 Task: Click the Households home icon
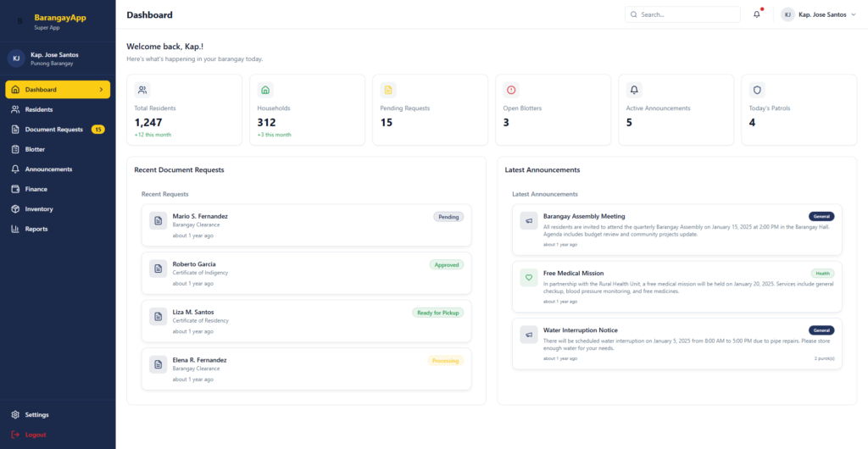pyautogui.click(x=265, y=90)
